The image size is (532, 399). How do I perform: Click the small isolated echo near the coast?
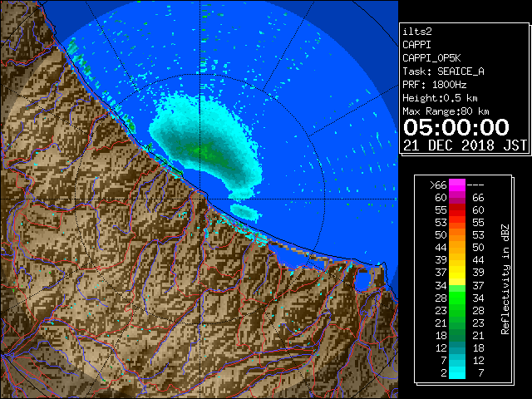[245, 213]
